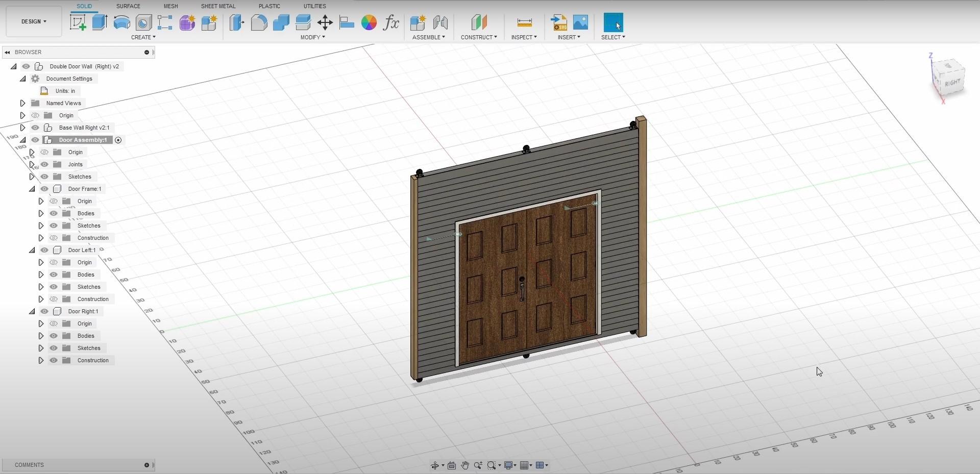Open the DESIGN workspace dropdown
The image size is (980, 474).
[34, 21]
